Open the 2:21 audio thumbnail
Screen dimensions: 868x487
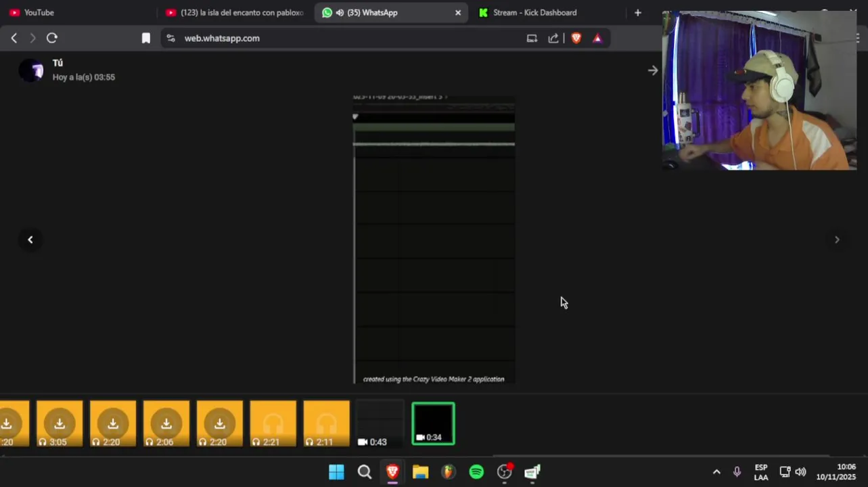click(x=273, y=424)
